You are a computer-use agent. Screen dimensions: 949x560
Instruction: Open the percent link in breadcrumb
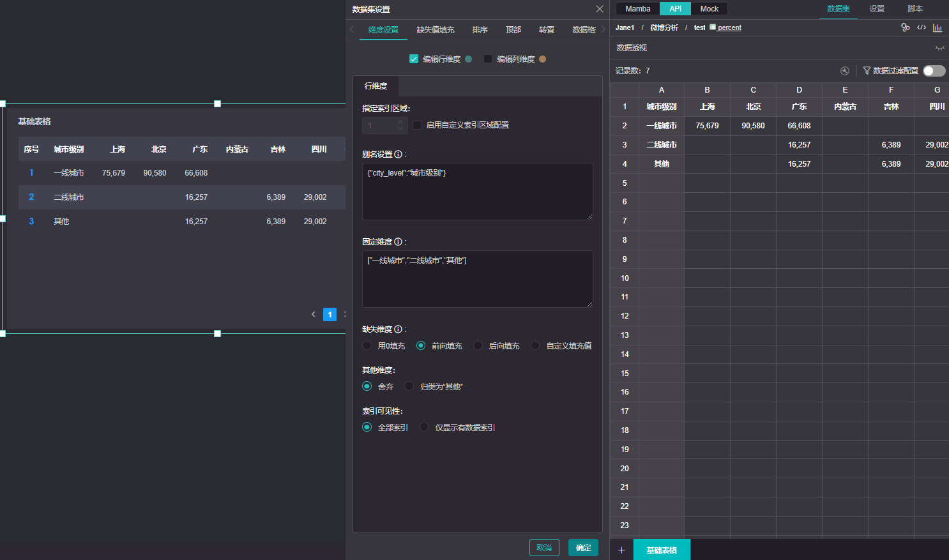[729, 27]
